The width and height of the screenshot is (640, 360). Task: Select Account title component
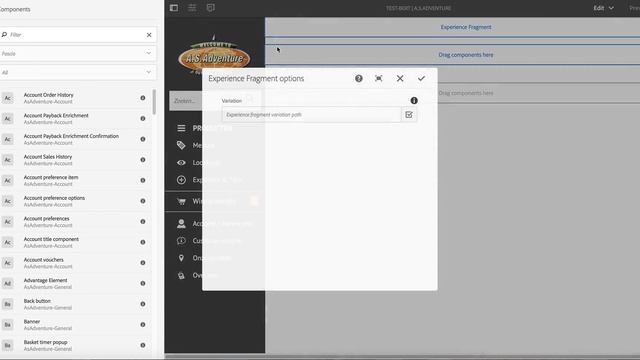[76, 242]
